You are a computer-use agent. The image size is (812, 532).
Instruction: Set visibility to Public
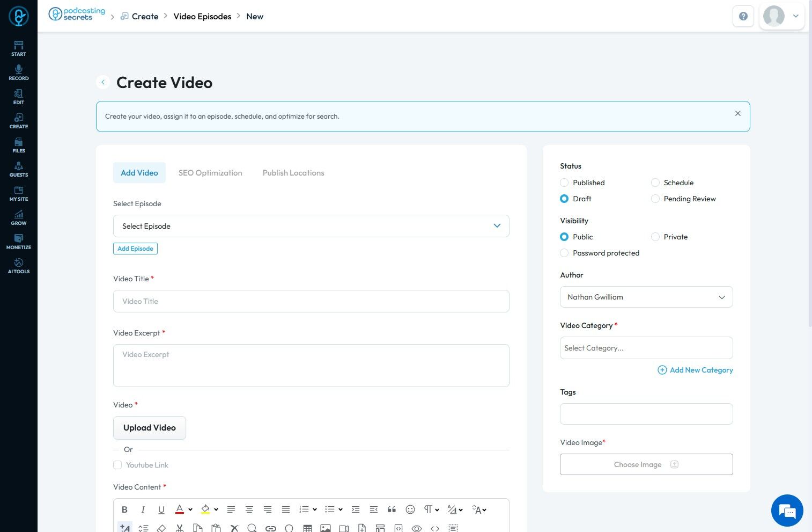(564, 237)
